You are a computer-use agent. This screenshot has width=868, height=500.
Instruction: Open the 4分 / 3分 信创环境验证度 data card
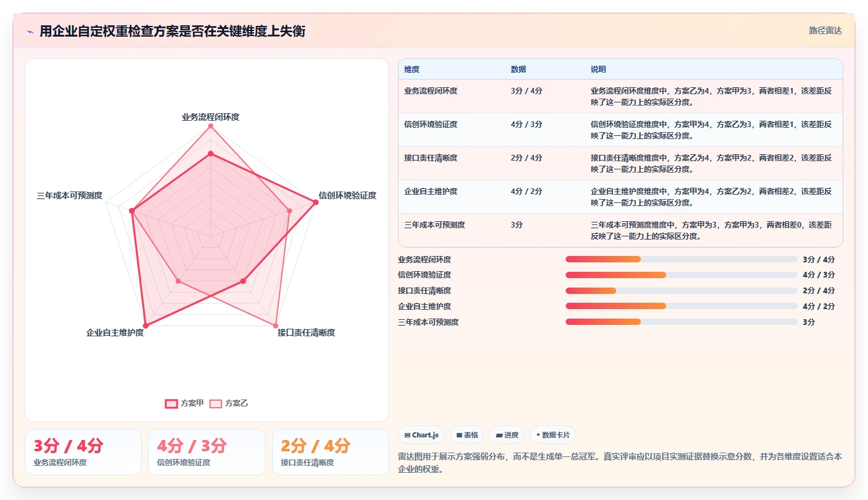[x=207, y=452]
